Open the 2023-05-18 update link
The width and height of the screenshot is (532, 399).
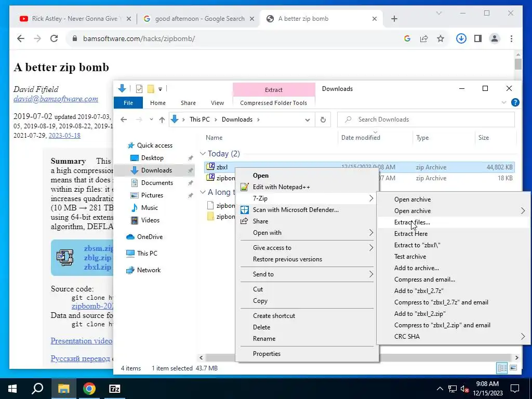[64, 136]
